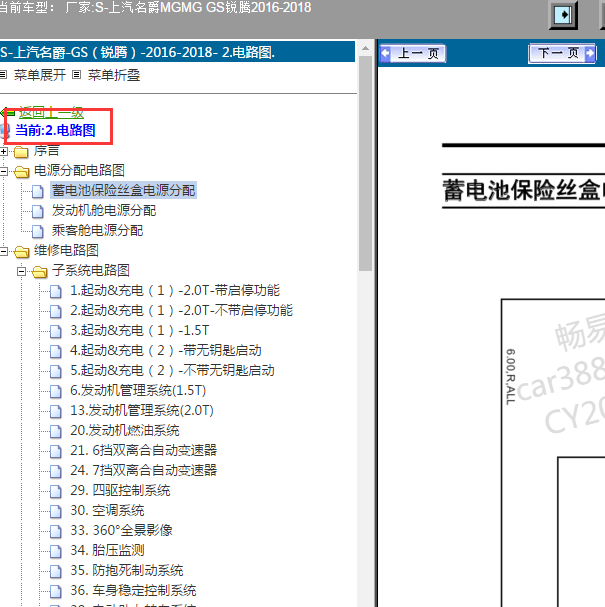Image resolution: width=605 pixels, height=607 pixels.
Task: Open 20.发动机燃油系统 diagram
Action: [x=125, y=430]
